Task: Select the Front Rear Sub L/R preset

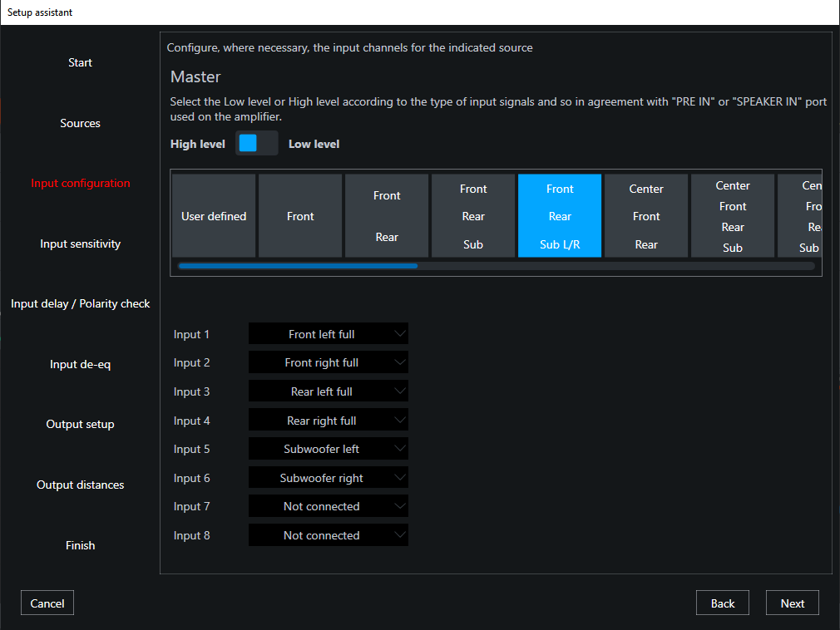Action: click(x=560, y=215)
